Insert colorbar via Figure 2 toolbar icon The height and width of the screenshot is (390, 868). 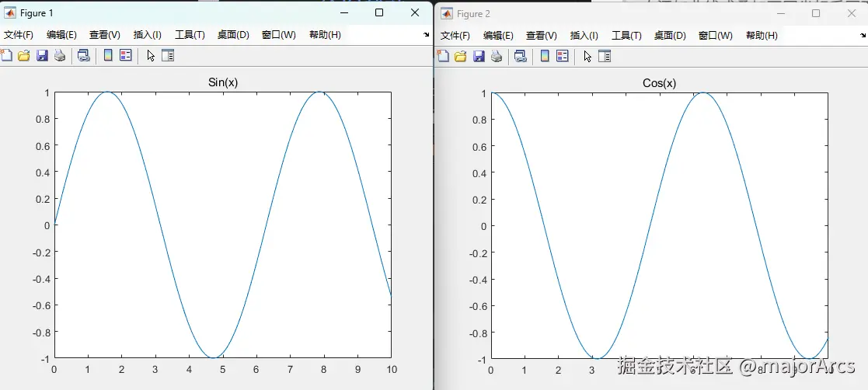pyautogui.click(x=545, y=56)
